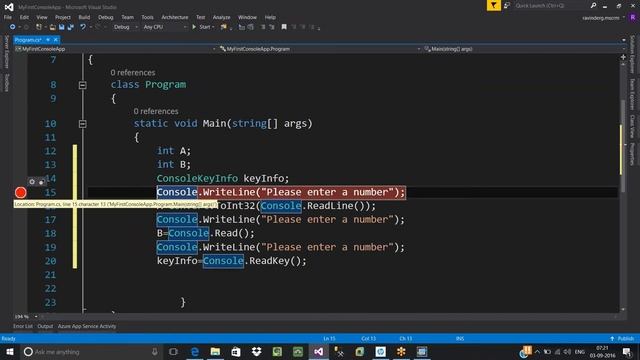The width and height of the screenshot is (640, 360).
Task: Click the Save All icon
Action: (71, 27)
